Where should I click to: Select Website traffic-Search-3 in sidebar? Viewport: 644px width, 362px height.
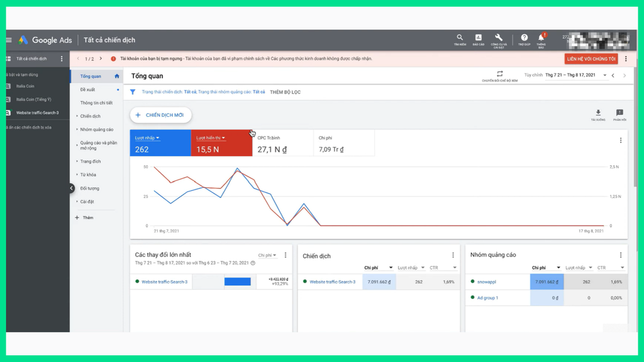coord(37,112)
